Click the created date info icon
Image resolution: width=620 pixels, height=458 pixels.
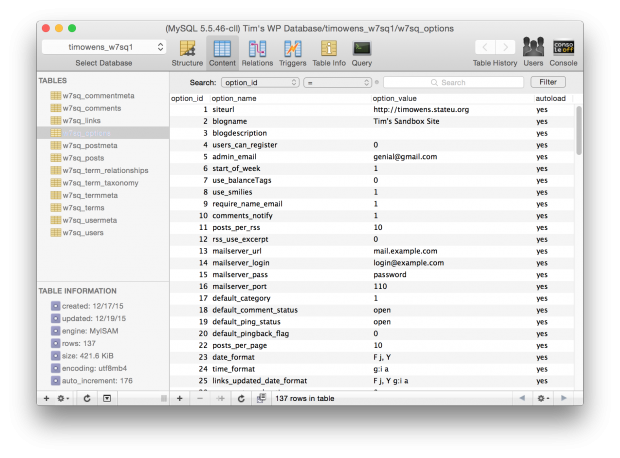point(55,306)
